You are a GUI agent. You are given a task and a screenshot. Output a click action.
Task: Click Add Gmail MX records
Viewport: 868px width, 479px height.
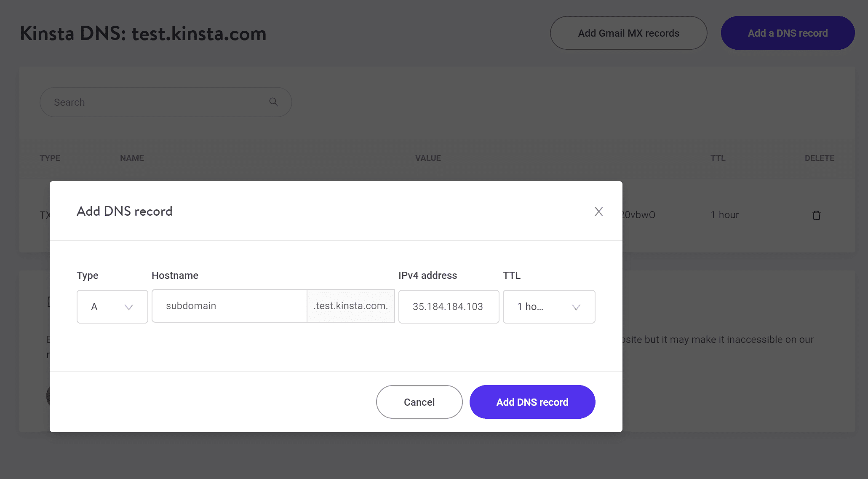tap(628, 33)
